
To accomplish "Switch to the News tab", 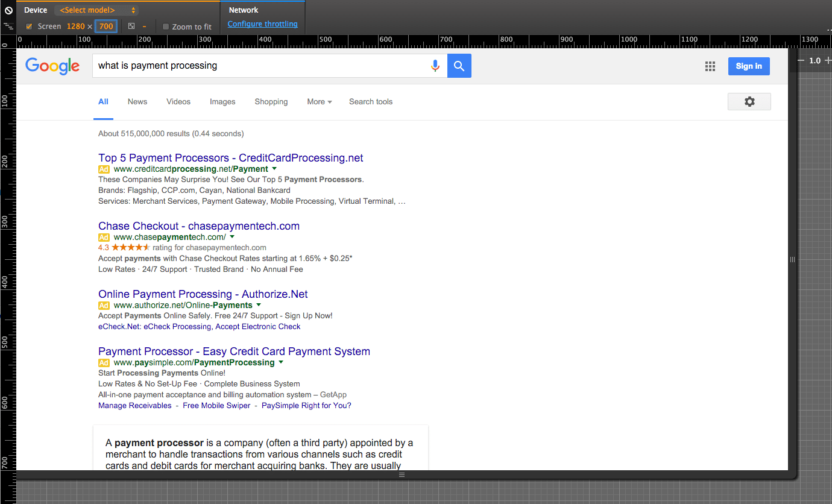I will [137, 102].
